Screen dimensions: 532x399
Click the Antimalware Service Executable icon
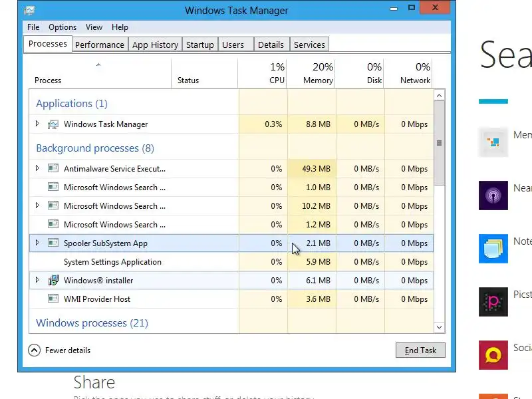coord(53,168)
